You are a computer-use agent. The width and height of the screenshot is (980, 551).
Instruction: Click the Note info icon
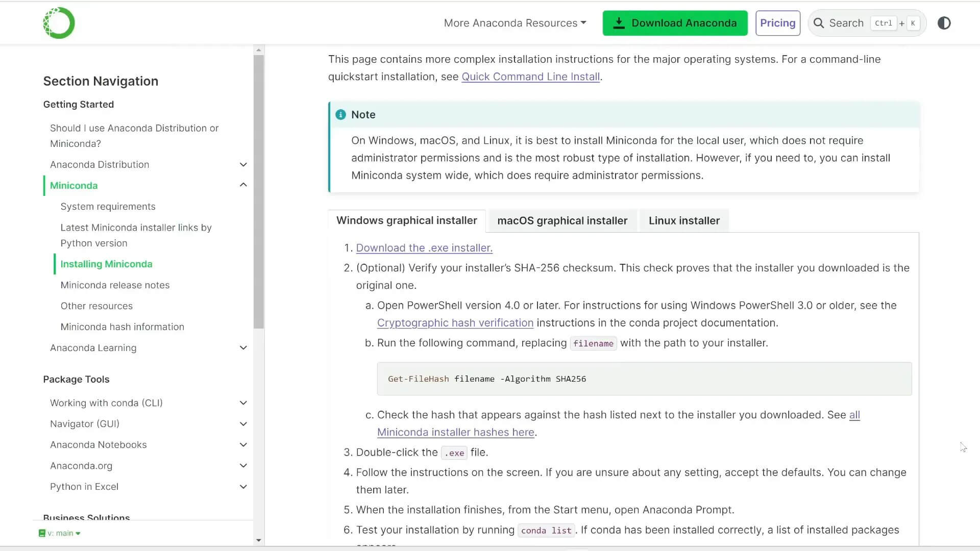tap(340, 115)
